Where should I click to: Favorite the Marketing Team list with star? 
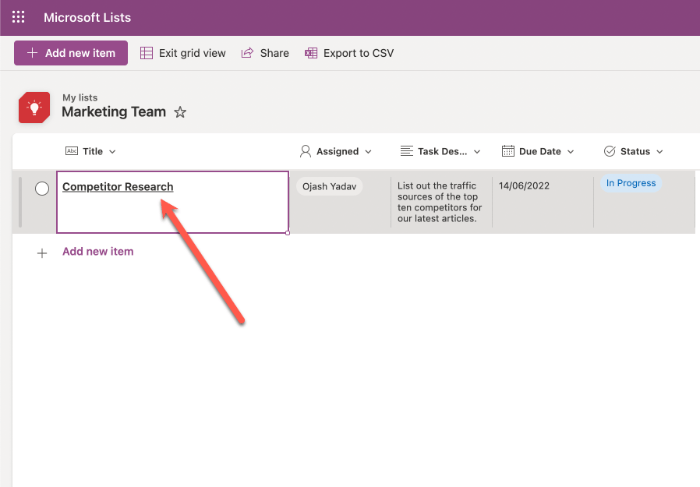(180, 112)
